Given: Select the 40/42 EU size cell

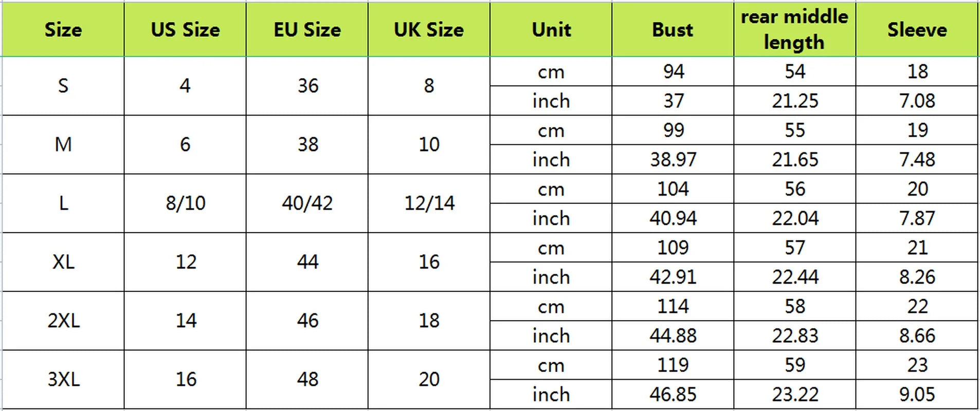Looking at the screenshot, I should tap(307, 203).
